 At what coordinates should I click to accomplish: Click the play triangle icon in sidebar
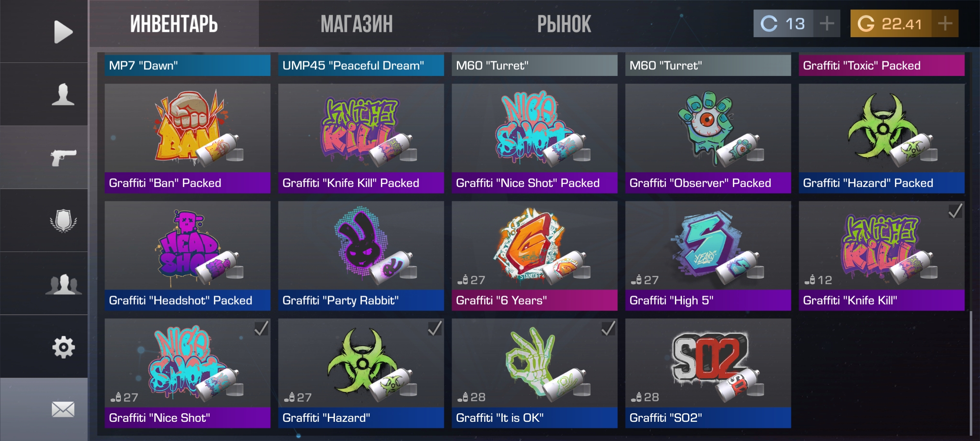click(63, 31)
